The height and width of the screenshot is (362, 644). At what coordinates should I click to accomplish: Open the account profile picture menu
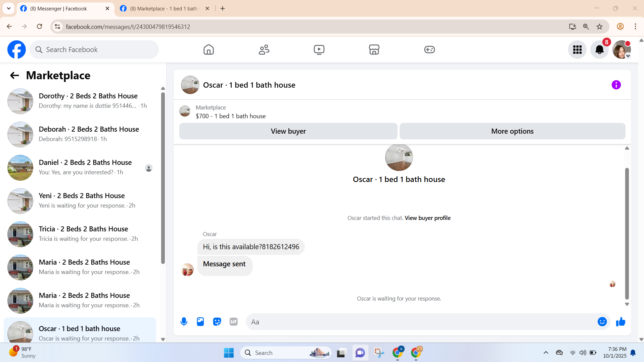(622, 50)
